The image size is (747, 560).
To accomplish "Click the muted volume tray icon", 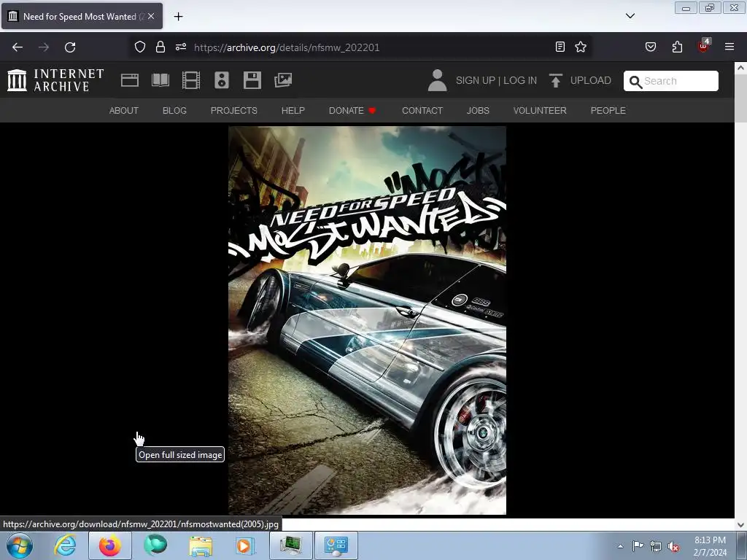I will tap(673, 546).
